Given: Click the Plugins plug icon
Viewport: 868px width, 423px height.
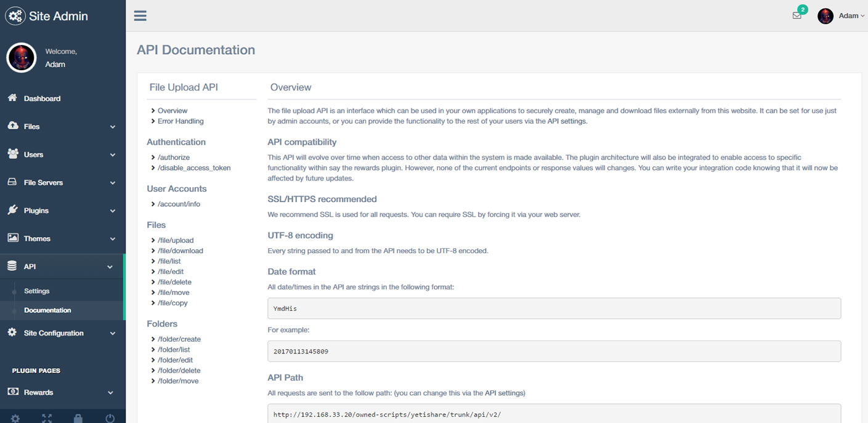Looking at the screenshot, I should click(12, 210).
